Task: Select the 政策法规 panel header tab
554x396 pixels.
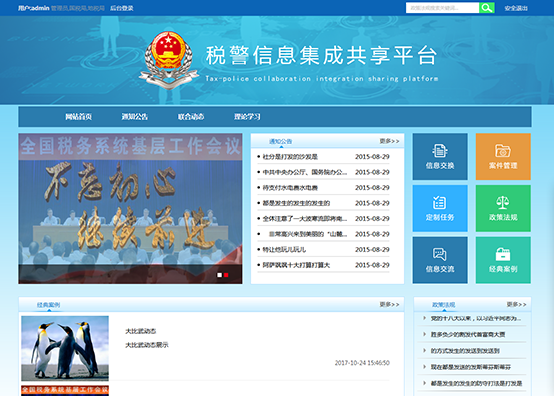Action: (x=444, y=305)
